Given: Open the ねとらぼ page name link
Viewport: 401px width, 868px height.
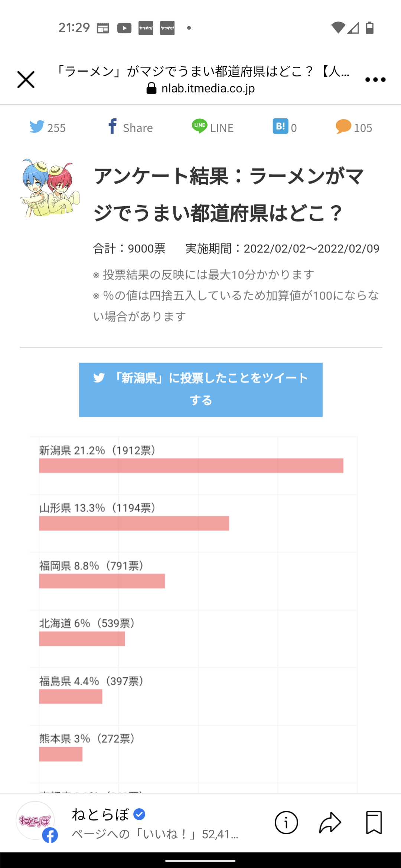Looking at the screenshot, I should 100,814.
